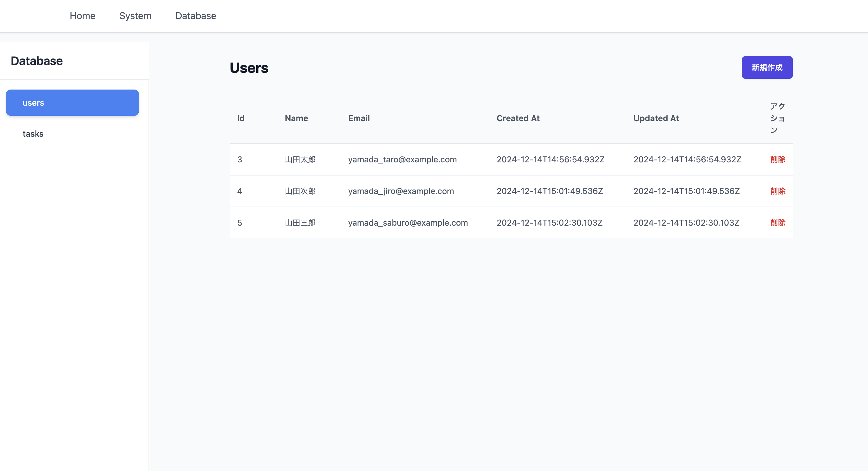Click the アクション column header
The image size is (868, 471).
777,118
